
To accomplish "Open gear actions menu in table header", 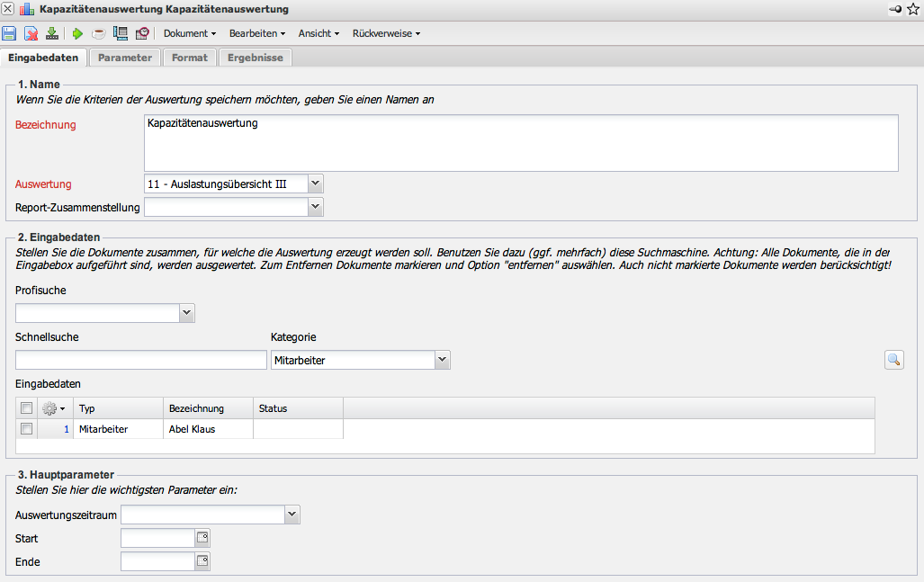I will (x=54, y=408).
